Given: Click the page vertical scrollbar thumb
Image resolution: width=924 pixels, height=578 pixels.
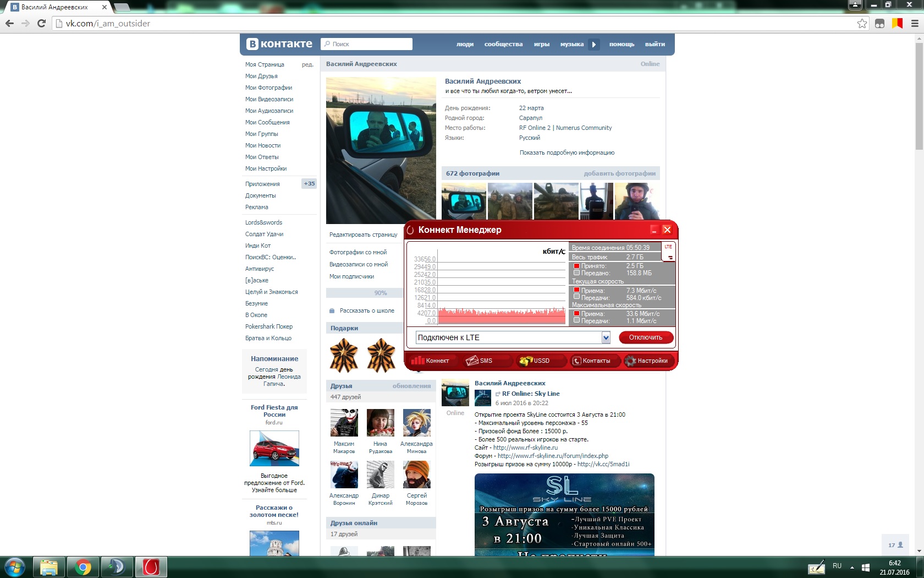Looking at the screenshot, I should 919,96.
